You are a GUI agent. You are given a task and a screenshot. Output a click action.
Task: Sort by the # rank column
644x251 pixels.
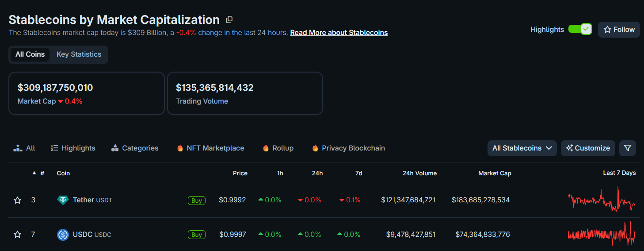point(39,173)
